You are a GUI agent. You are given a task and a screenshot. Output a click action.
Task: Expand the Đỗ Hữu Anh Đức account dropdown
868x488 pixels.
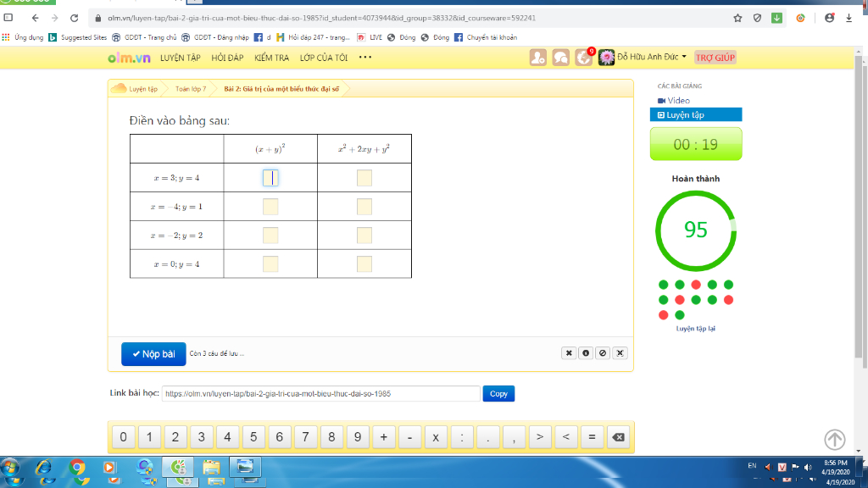pos(652,57)
